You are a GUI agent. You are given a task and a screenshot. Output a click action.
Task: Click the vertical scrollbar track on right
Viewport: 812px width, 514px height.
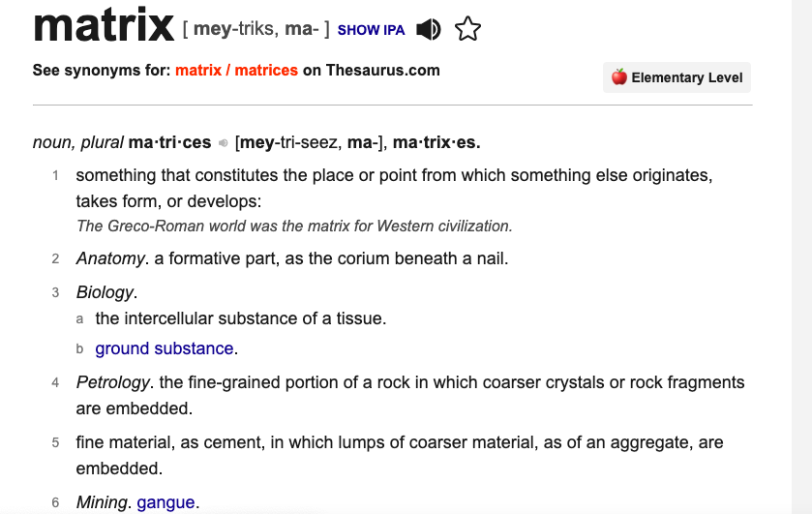click(x=801, y=257)
